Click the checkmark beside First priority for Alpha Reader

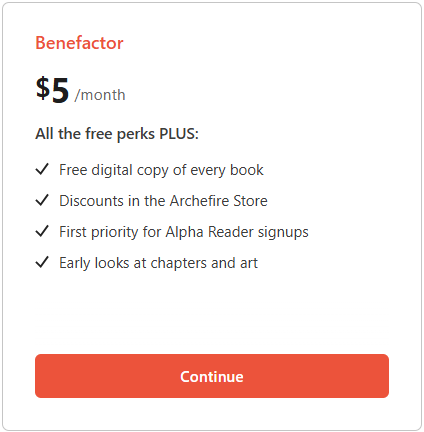[x=42, y=231]
